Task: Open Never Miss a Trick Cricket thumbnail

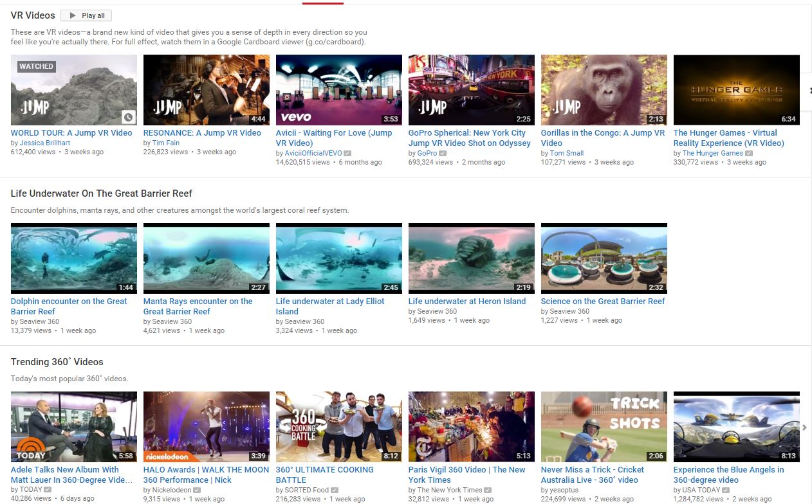Action: [x=604, y=427]
